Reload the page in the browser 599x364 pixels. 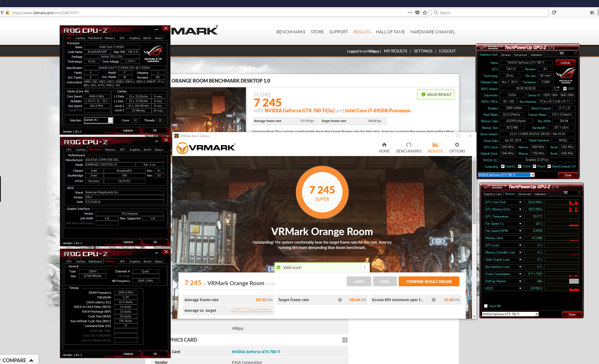point(554,13)
